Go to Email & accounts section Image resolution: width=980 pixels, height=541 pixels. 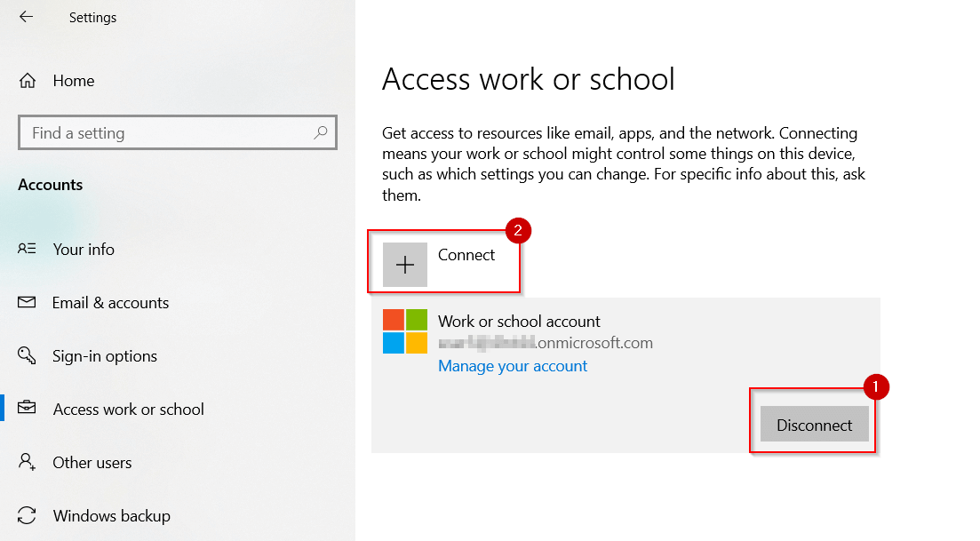pyautogui.click(x=110, y=303)
